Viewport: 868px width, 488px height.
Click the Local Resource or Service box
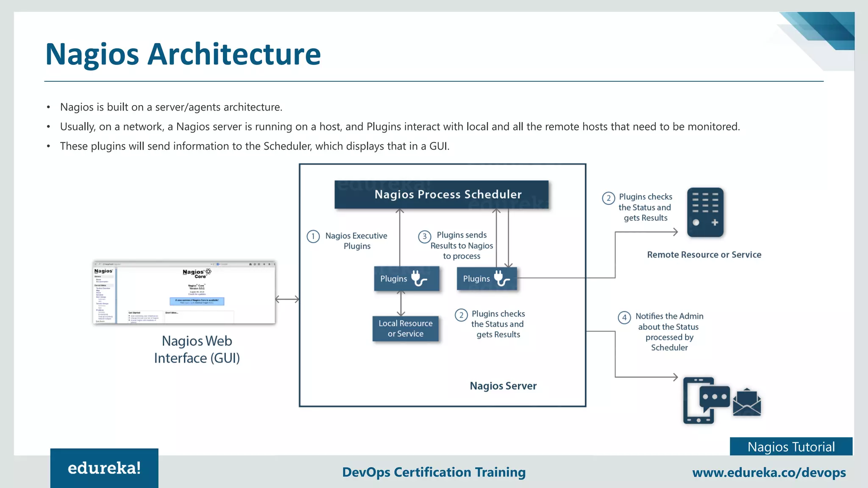pyautogui.click(x=405, y=328)
